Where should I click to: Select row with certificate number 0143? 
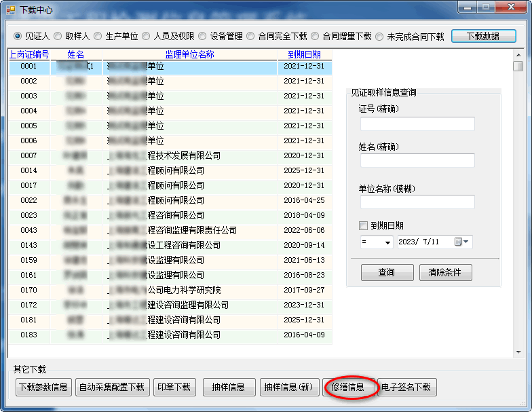click(170, 246)
